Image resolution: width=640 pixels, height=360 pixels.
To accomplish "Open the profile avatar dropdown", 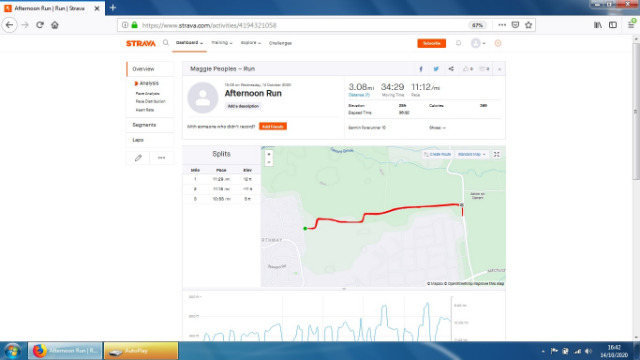I will point(478,43).
